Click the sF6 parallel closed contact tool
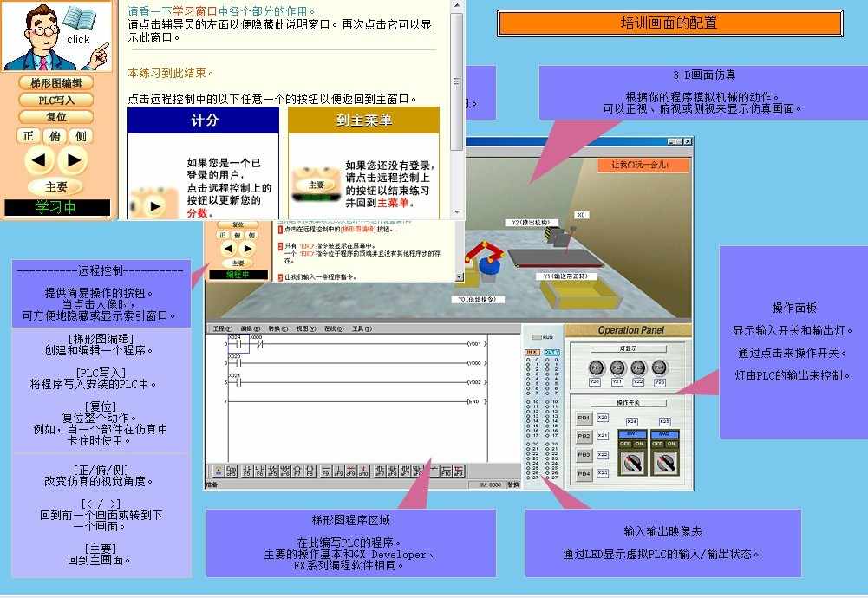The width and height of the screenshot is (868, 598). click(x=284, y=471)
